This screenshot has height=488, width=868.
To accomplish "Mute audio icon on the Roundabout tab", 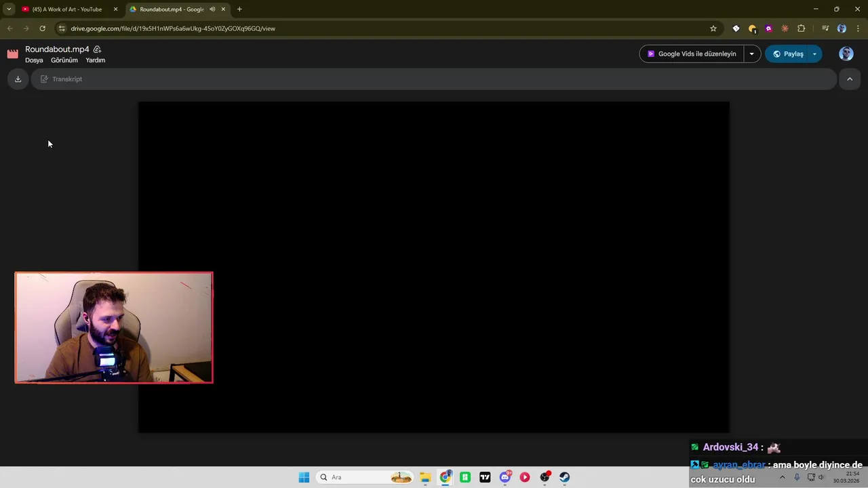I will point(212,9).
